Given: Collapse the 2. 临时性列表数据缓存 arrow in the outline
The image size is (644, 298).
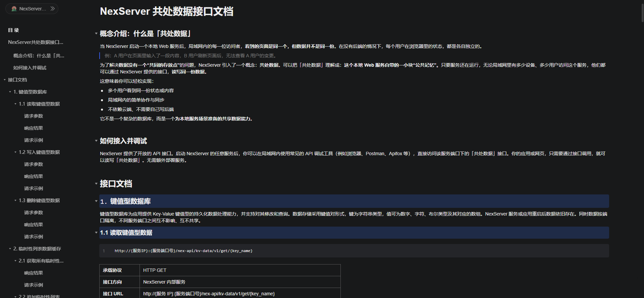Looking at the screenshot, I should tap(10, 249).
